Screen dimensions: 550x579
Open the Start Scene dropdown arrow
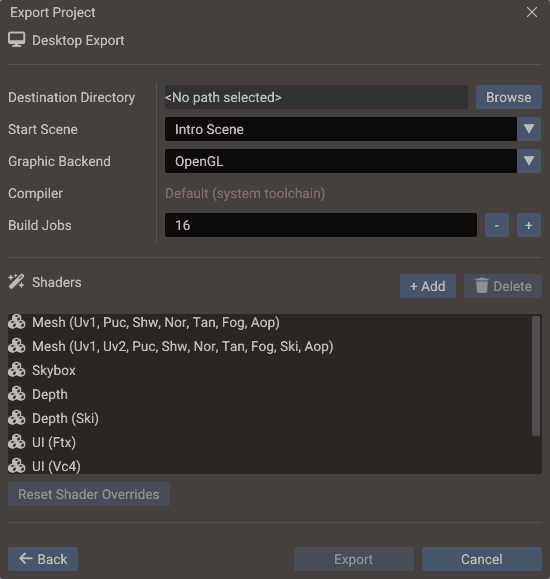[529, 129]
